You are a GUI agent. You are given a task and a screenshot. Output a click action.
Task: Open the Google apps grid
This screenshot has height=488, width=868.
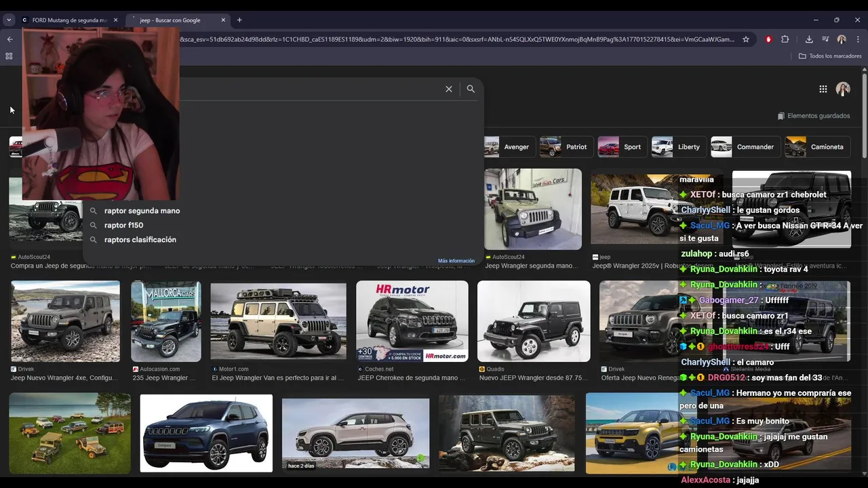click(823, 89)
